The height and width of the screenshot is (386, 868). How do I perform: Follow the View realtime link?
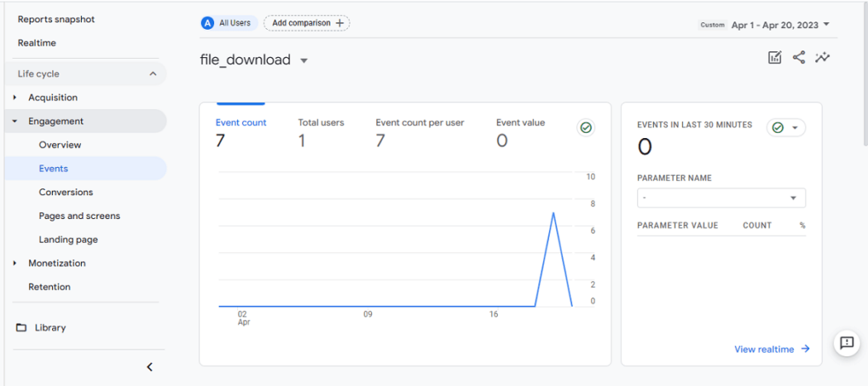771,349
